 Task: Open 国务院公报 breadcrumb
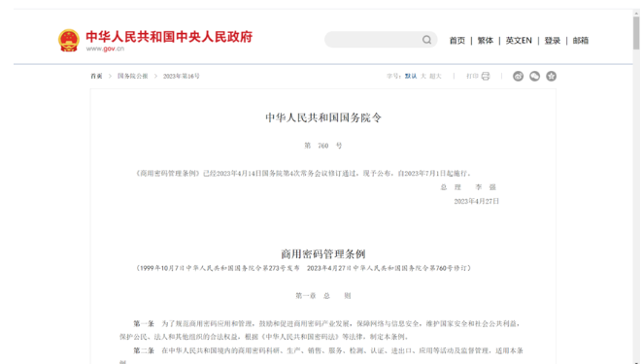[x=133, y=76]
